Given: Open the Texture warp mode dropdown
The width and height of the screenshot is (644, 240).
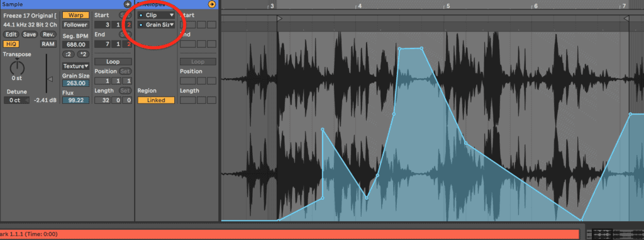Looking at the screenshot, I should click(75, 66).
